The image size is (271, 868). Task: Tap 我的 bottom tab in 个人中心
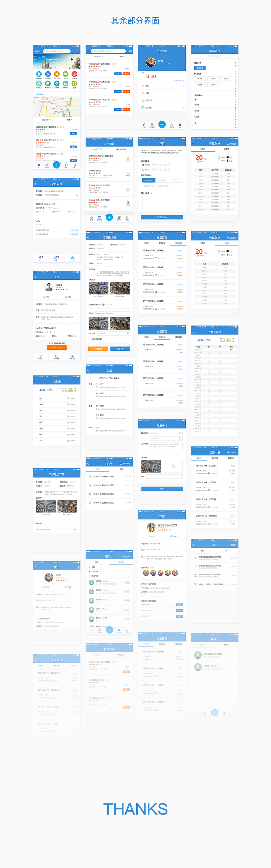click(x=180, y=125)
